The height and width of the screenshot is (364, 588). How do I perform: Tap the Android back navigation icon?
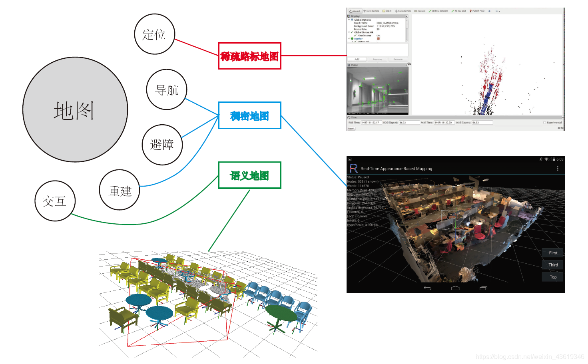428,288
